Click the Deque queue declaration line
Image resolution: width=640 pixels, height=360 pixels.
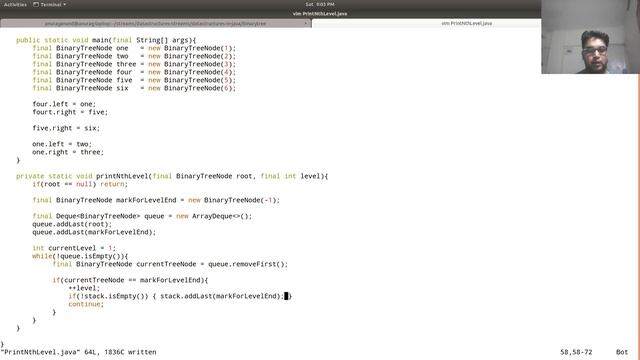142,216
